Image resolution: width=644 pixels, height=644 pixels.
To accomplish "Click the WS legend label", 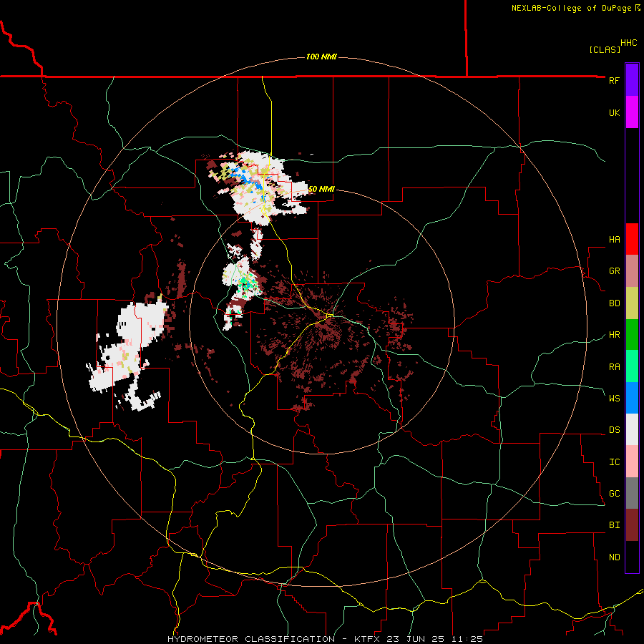I will click(x=614, y=399).
